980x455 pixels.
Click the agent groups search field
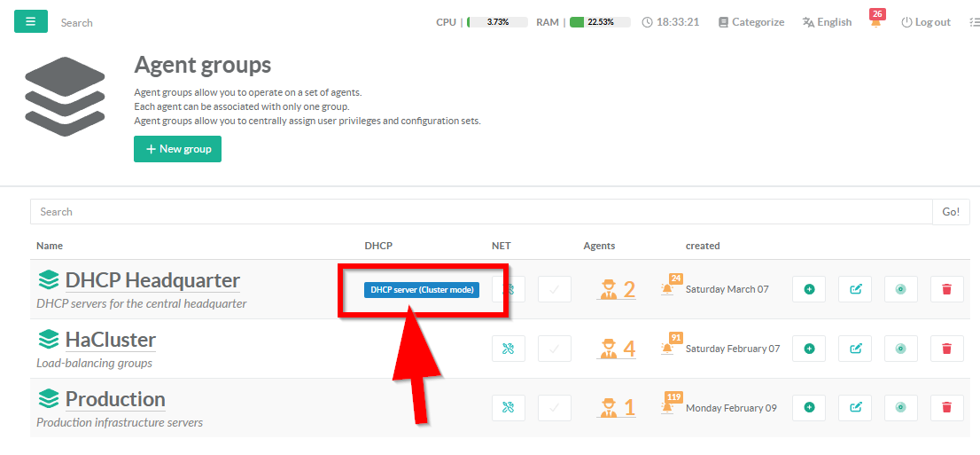point(480,212)
